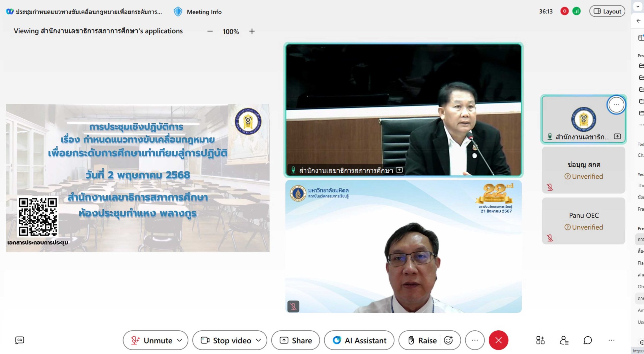The height and width of the screenshot is (354, 644).
Task: Open the more options ellipsis next to Raise
Action: [x=475, y=340]
